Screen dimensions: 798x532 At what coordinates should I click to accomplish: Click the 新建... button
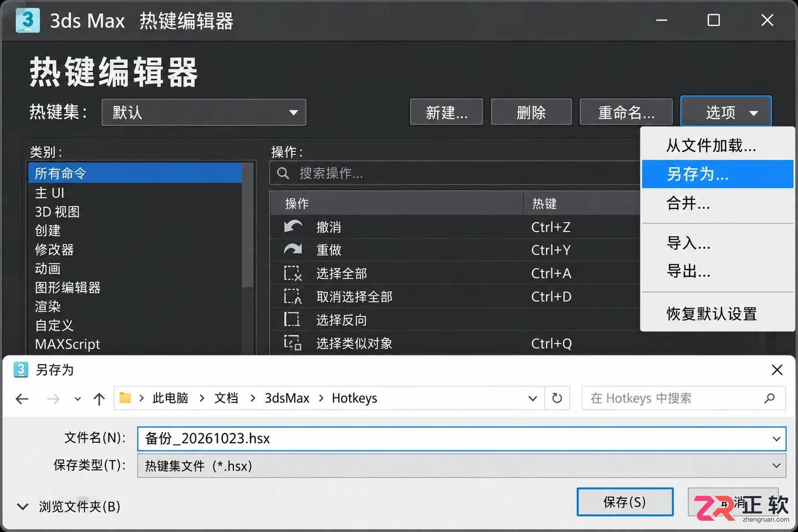tap(447, 112)
